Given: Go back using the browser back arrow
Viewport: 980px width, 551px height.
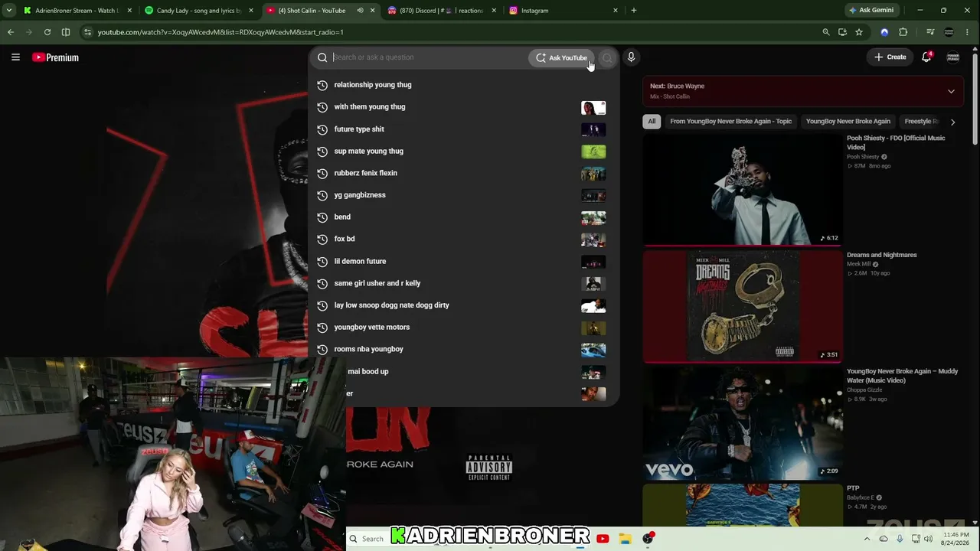Looking at the screenshot, I should pos(11,32).
